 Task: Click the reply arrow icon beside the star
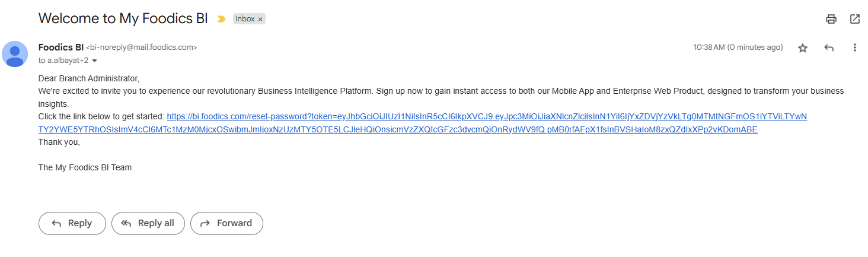click(829, 48)
